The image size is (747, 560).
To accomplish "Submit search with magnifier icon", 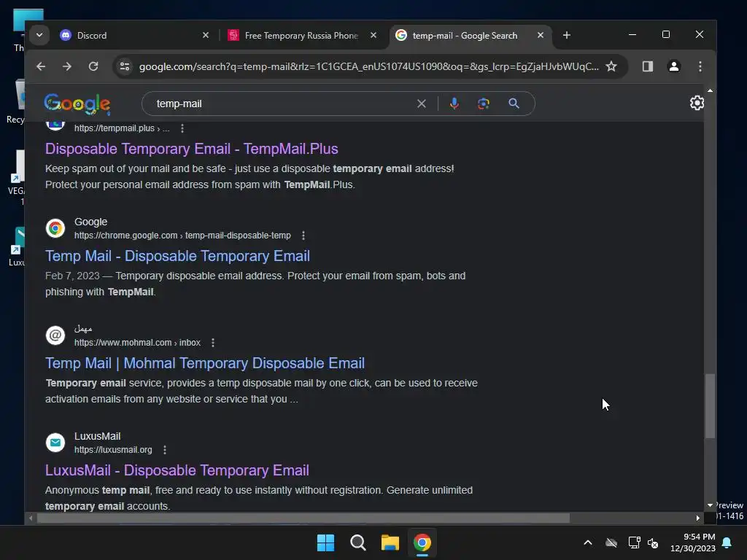I will pos(514,104).
